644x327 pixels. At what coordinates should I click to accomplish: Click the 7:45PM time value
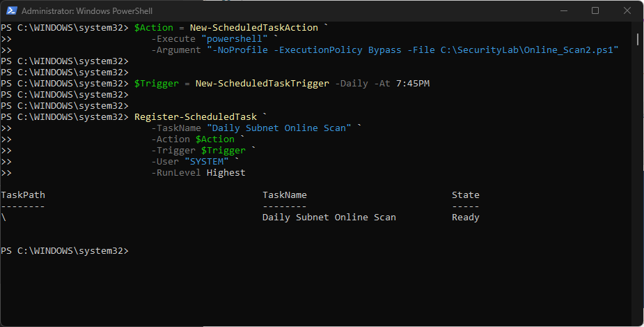413,84
